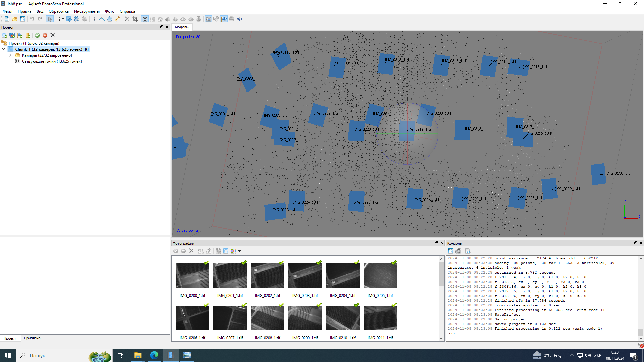Image resolution: width=644 pixels, height=362 pixels.
Task: Click the Add markers icon in Project pane
Action: pos(20,35)
